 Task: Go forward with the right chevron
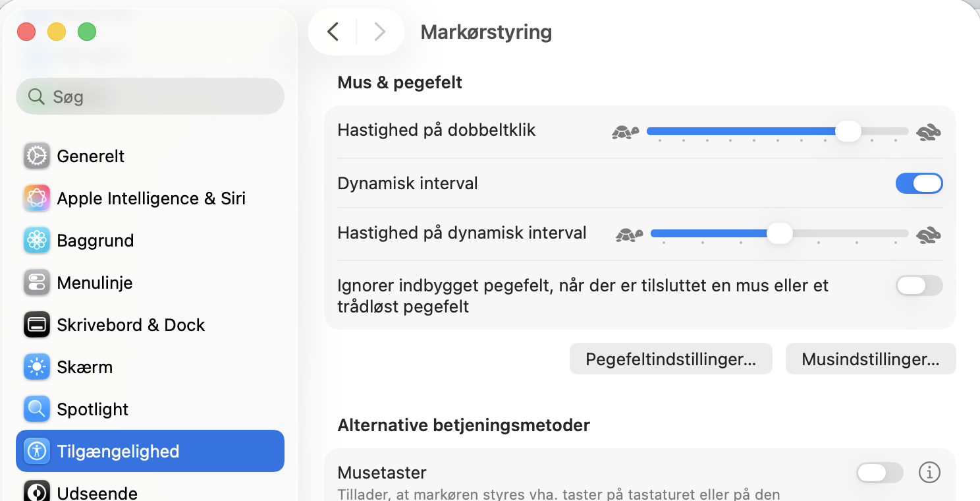pyautogui.click(x=379, y=32)
